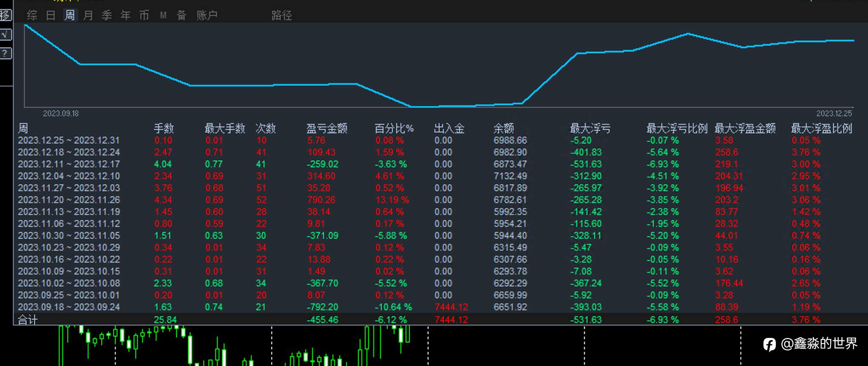Select row 2023.11.13 ~ 2023.11.19
868x366 pixels.
click(x=440, y=212)
